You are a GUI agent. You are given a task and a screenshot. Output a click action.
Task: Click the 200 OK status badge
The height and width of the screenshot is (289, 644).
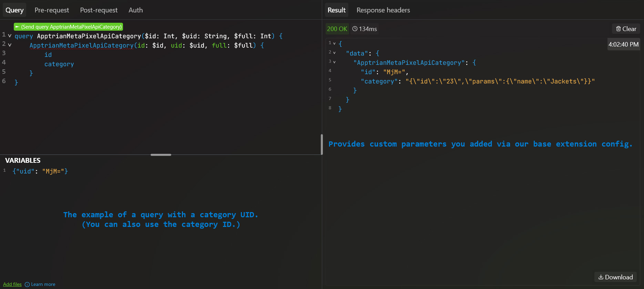point(337,29)
